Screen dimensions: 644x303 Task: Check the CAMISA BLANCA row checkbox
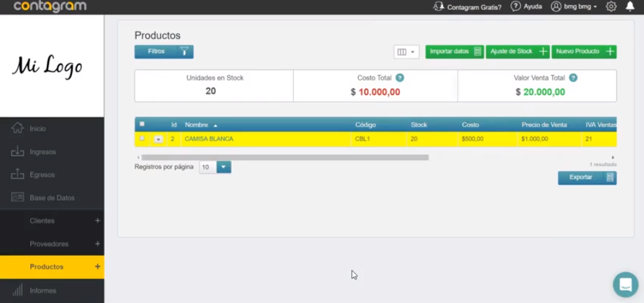pyautogui.click(x=142, y=139)
